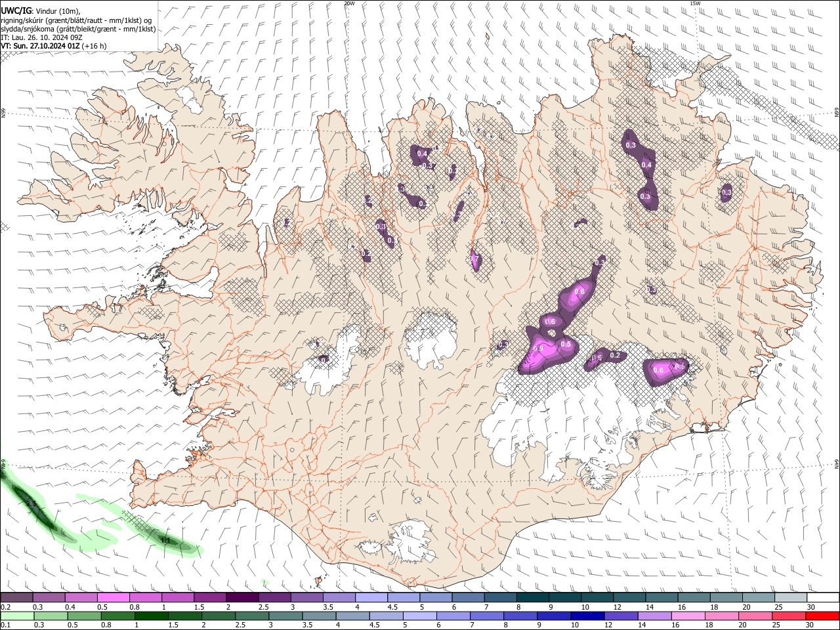Screen dimensions: 840x630
Task: Select the 0.8 magenta swatch in upper legend row
Action: (x=145, y=598)
